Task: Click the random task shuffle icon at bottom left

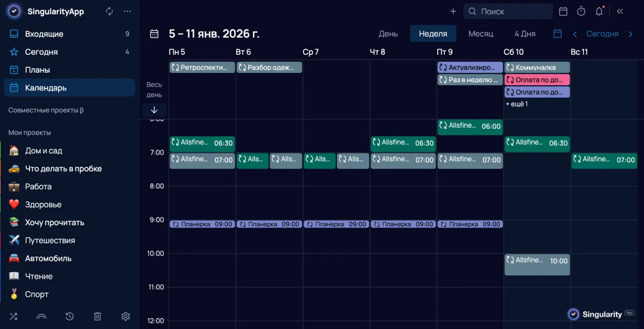Action: coord(13,316)
